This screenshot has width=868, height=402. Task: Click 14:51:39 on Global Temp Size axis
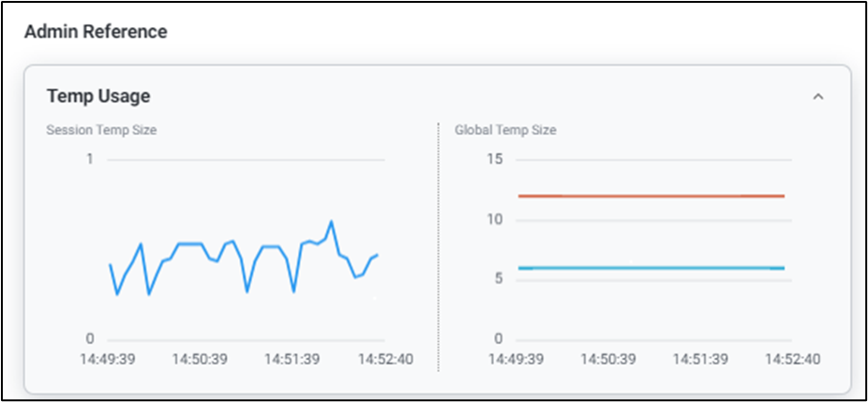click(x=700, y=359)
